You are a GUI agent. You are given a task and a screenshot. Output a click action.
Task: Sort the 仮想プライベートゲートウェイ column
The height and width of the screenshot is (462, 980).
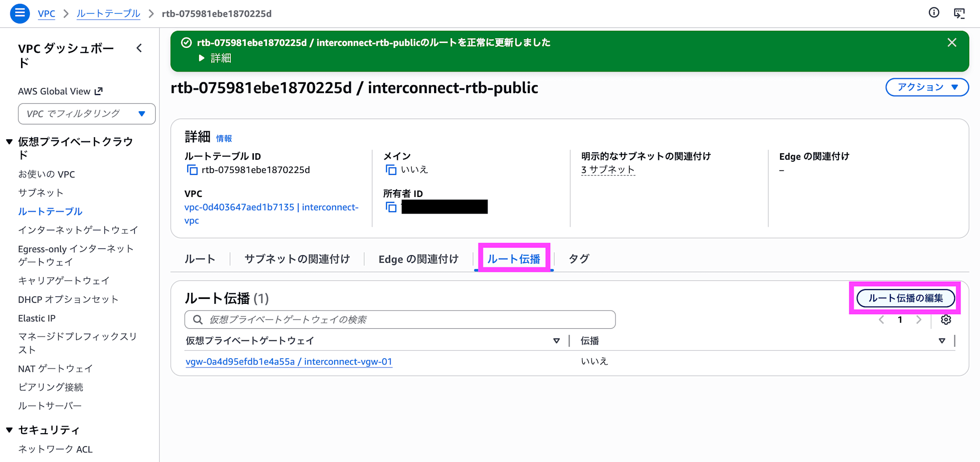pyautogui.click(x=557, y=340)
